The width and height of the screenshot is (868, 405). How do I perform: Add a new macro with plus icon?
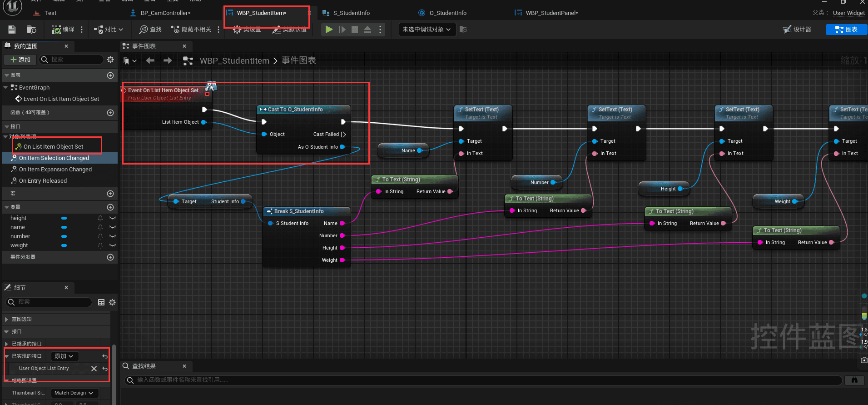[110, 194]
